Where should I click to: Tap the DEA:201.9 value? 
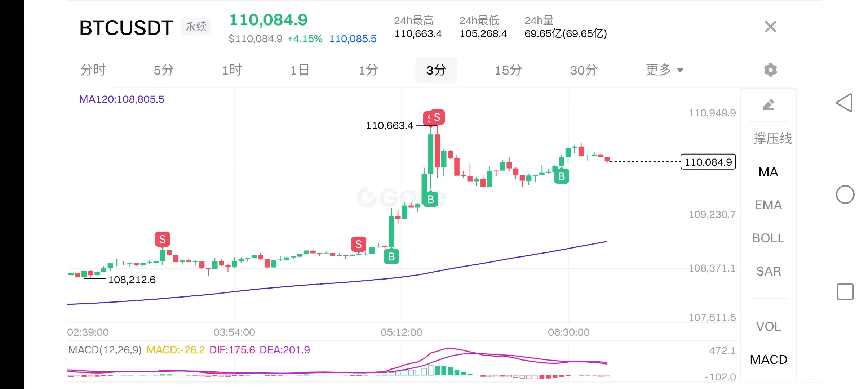point(285,350)
